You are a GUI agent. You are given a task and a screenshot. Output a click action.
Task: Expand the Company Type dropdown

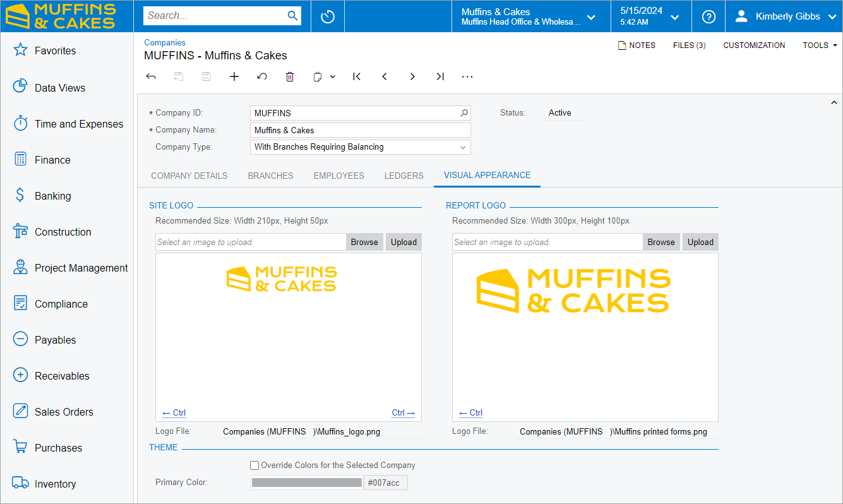click(x=463, y=147)
